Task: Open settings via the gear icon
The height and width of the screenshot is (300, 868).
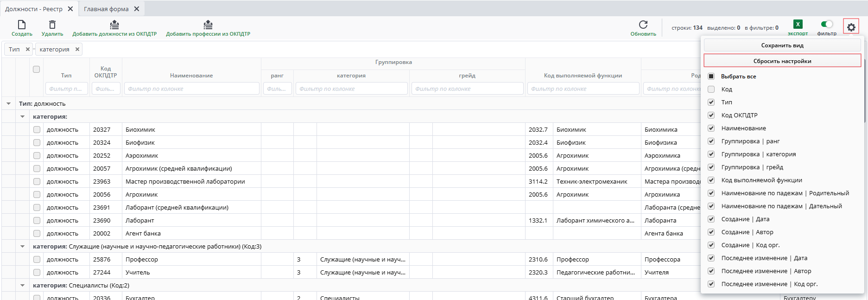Action: (851, 27)
